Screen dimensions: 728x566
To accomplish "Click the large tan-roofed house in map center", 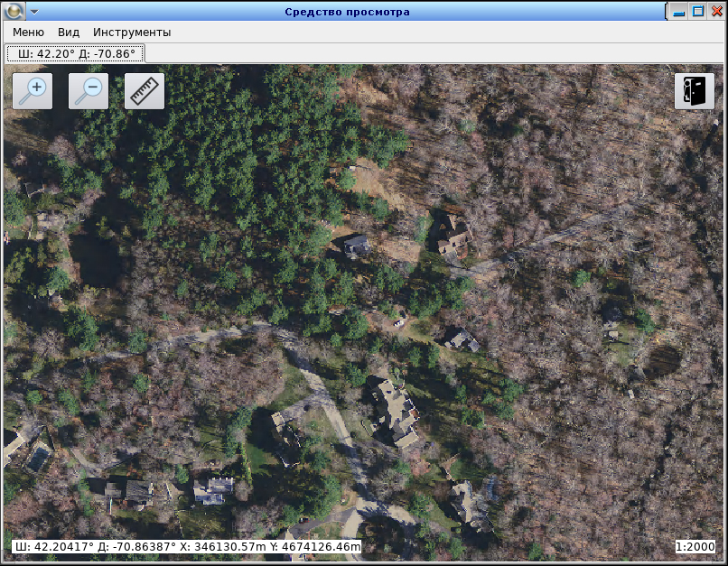I will point(395,411).
